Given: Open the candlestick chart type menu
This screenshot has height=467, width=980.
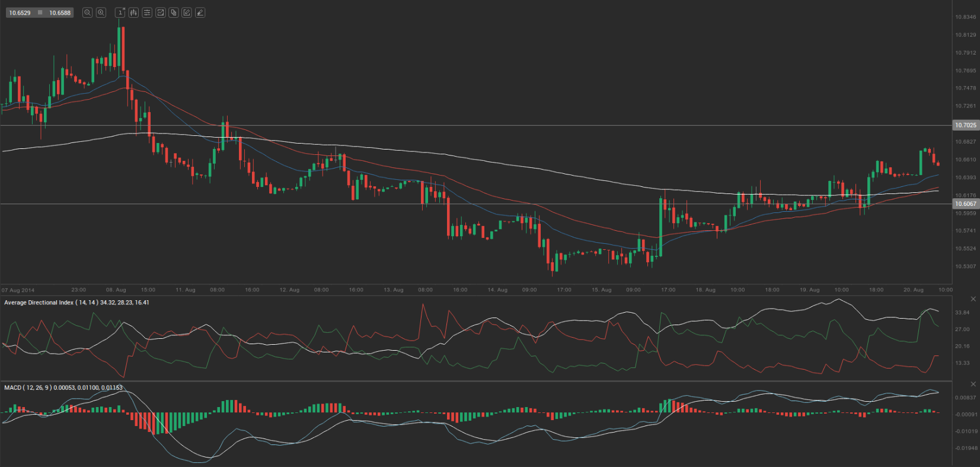Looking at the screenshot, I should 133,12.
